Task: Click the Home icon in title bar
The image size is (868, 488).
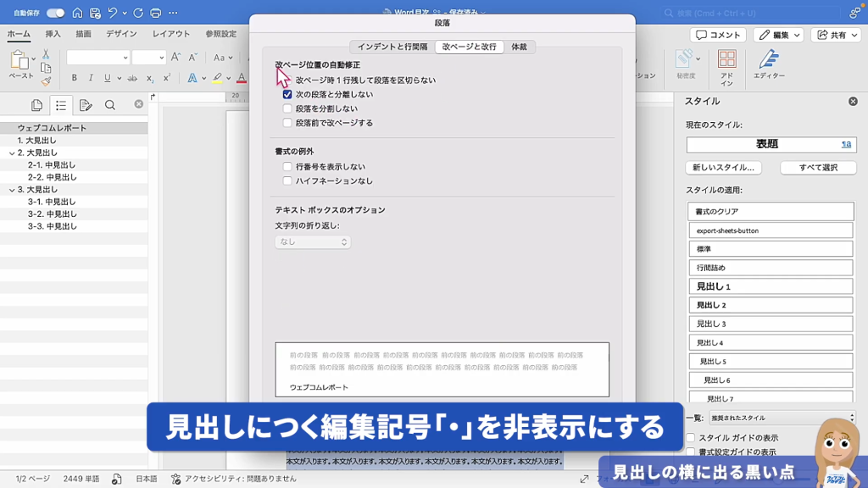Action: [x=77, y=13]
